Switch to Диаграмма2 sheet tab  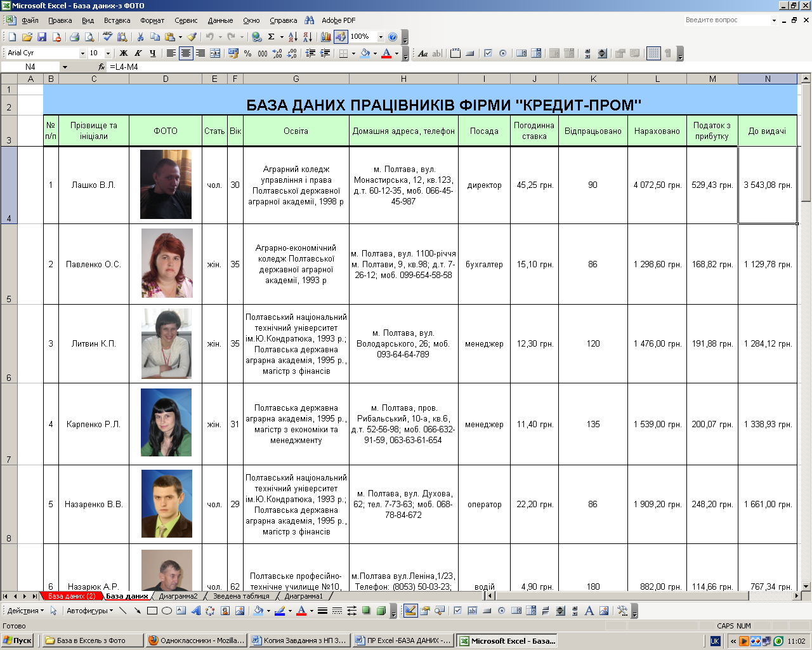178,596
